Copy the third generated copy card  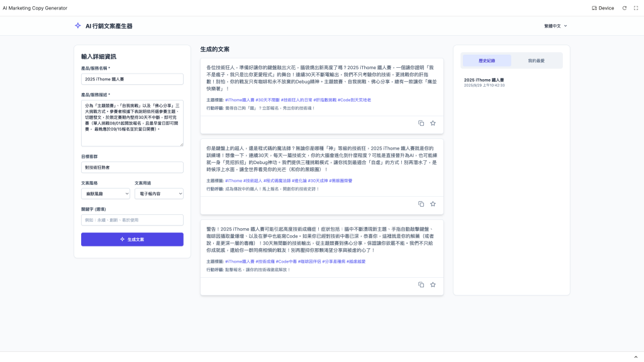(x=421, y=285)
